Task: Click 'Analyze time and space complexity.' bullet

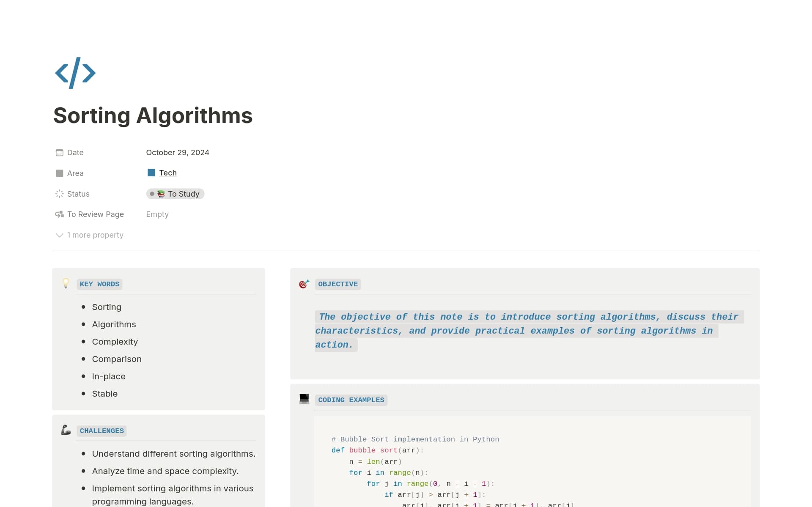Action: click(x=165, y=471)
